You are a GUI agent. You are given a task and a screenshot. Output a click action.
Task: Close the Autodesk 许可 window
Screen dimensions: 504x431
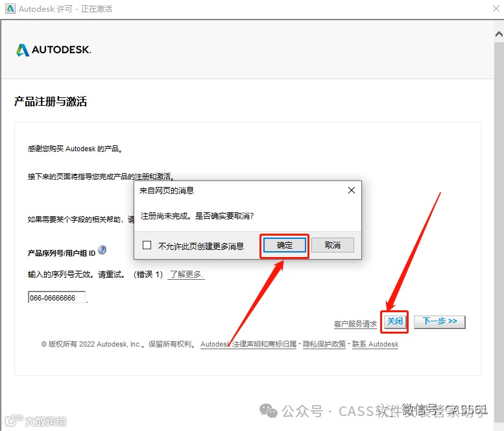coord(496,8)
